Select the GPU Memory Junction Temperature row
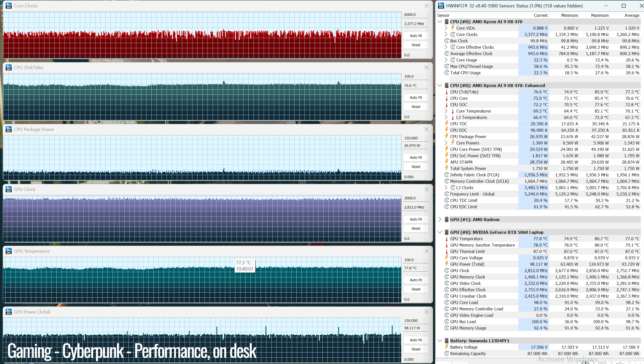Viewport: 644px width, 364px height. (539, 245)
